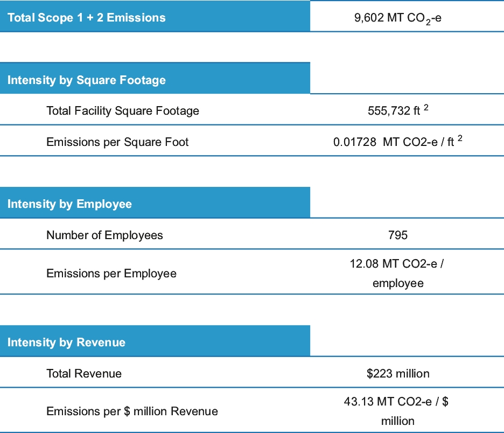
Task: Click the Total Scope 1 + 2 Emissions header
Action: [x=87, y=18]
